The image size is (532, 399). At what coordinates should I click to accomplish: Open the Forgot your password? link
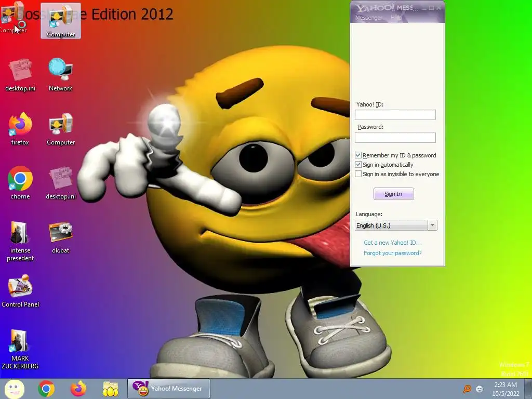click(393, 253)
